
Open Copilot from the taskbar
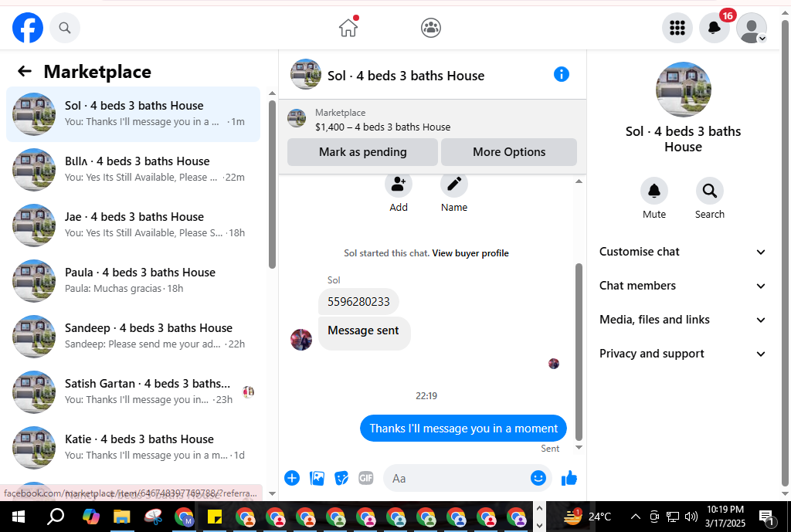91,517
